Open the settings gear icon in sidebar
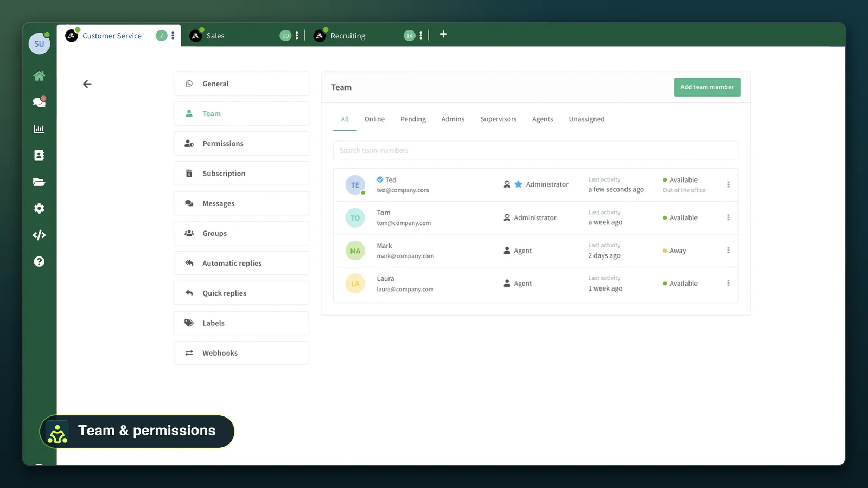The image size is (868, 488). (39, 208)
